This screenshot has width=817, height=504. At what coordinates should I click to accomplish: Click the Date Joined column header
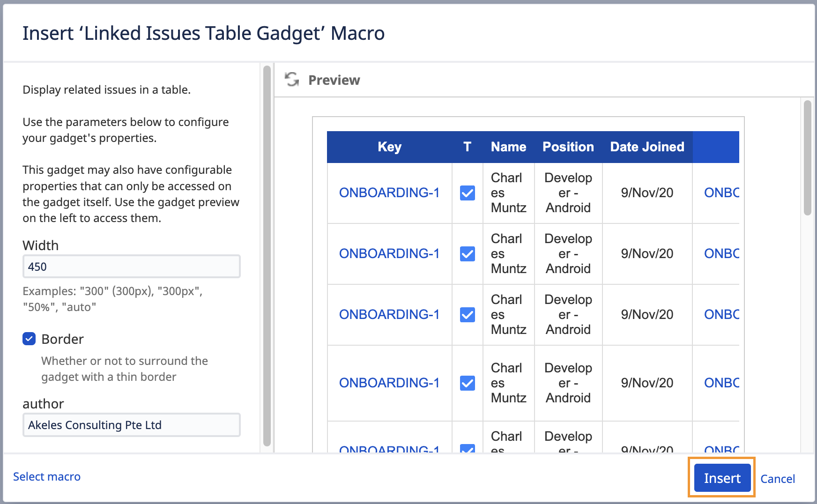pyautogui.click(x=647, y=147)
